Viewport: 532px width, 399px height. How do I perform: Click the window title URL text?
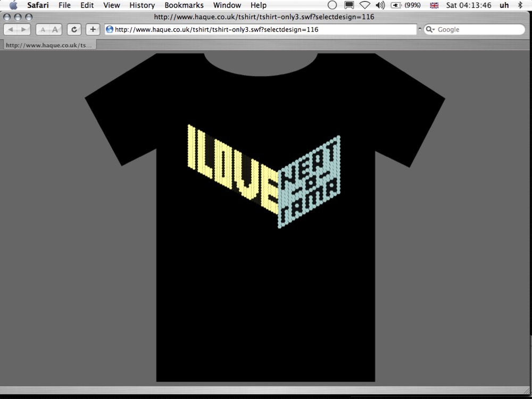264,16
